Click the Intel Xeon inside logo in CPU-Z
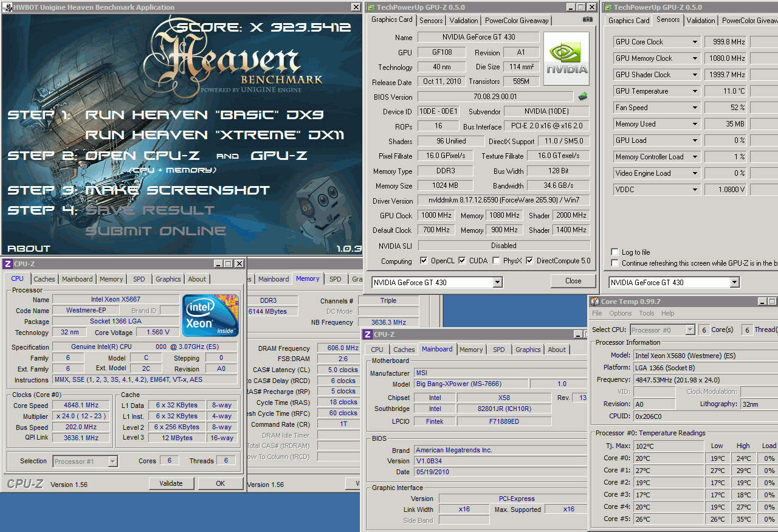Screen dimensions: 778x532 210,315
